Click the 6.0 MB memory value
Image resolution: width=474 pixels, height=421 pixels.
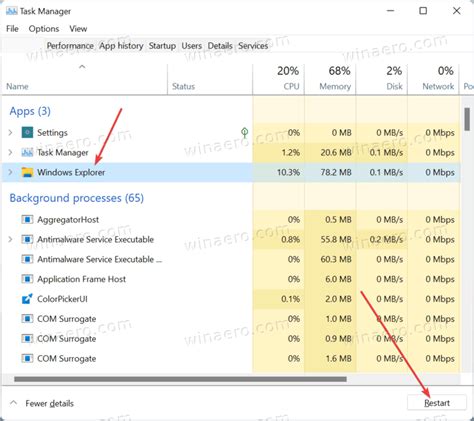(x=338, y=279)
